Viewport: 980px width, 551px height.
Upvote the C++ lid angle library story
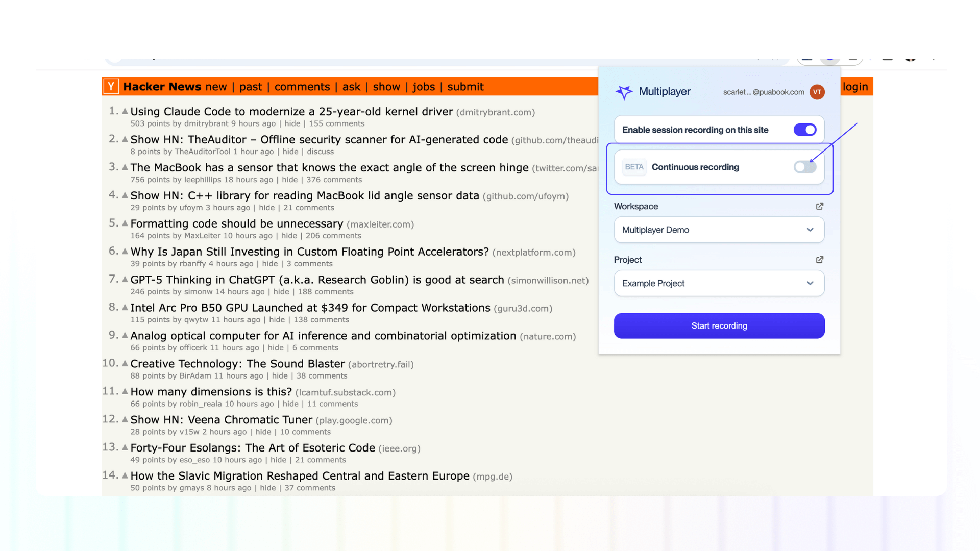(125, 195)
